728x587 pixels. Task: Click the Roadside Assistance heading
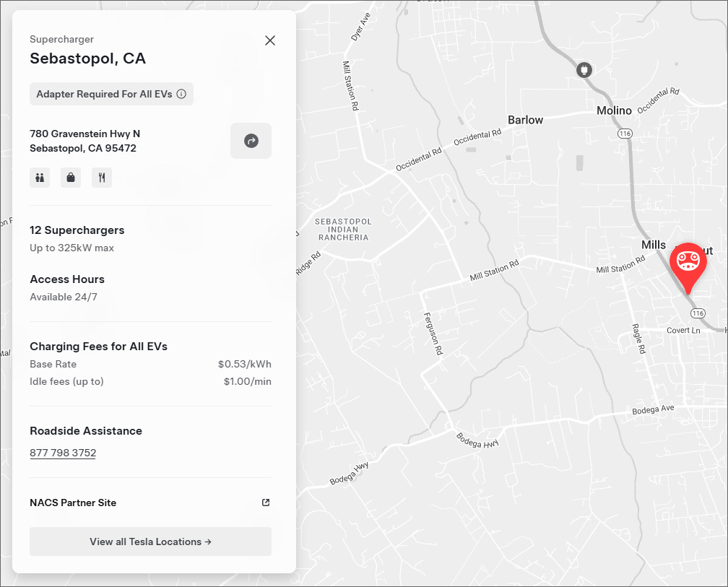tap(86, 431)
